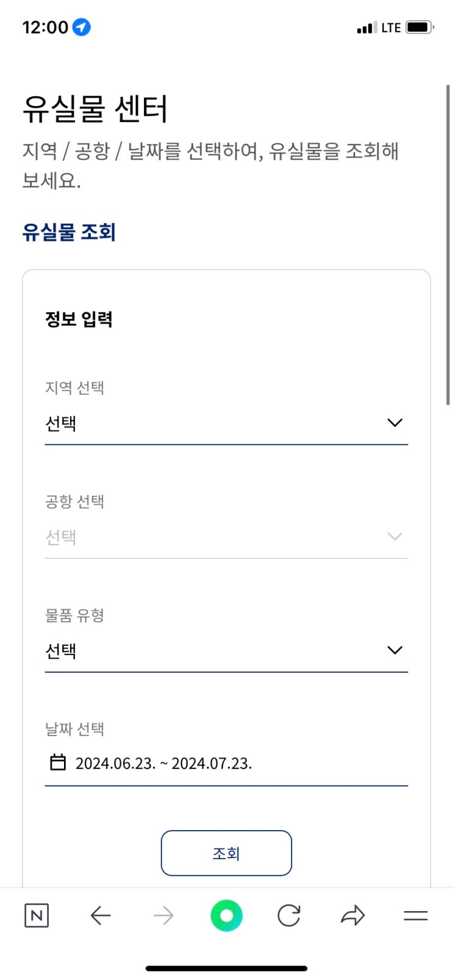Click the 조회 search button

226,853
